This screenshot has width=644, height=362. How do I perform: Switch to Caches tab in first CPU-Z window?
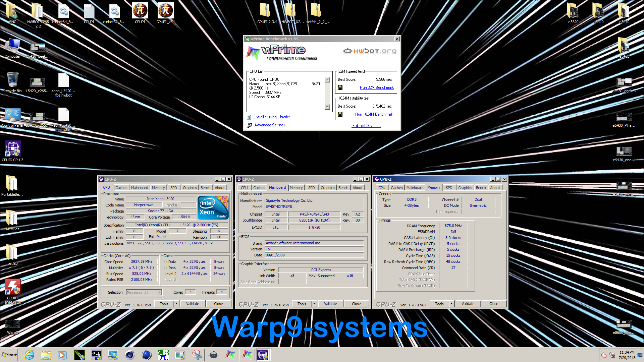pos(121,188)
